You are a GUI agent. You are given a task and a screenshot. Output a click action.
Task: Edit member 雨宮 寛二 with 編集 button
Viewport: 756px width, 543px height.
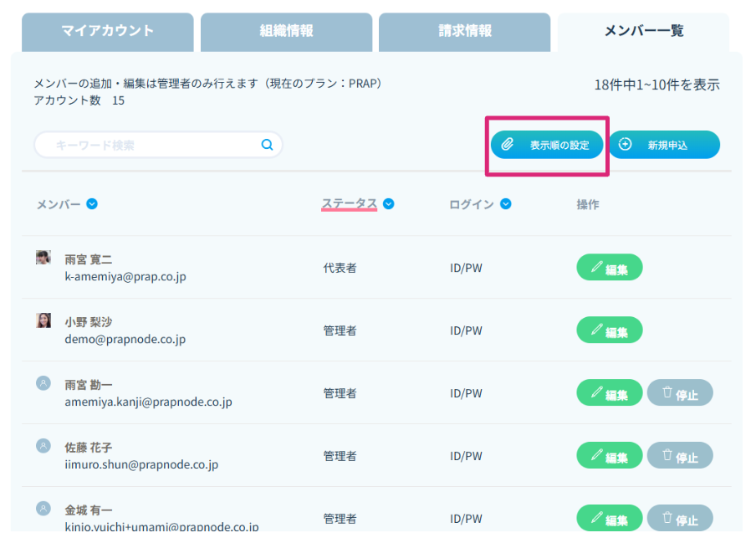610,268
